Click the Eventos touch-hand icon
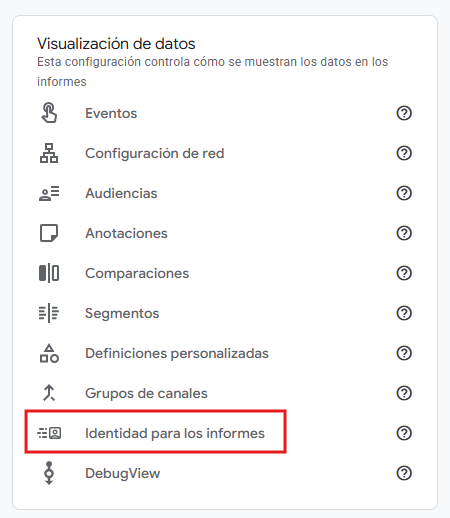The width and height of the screenshot is (450, 518). coord(49,113)
